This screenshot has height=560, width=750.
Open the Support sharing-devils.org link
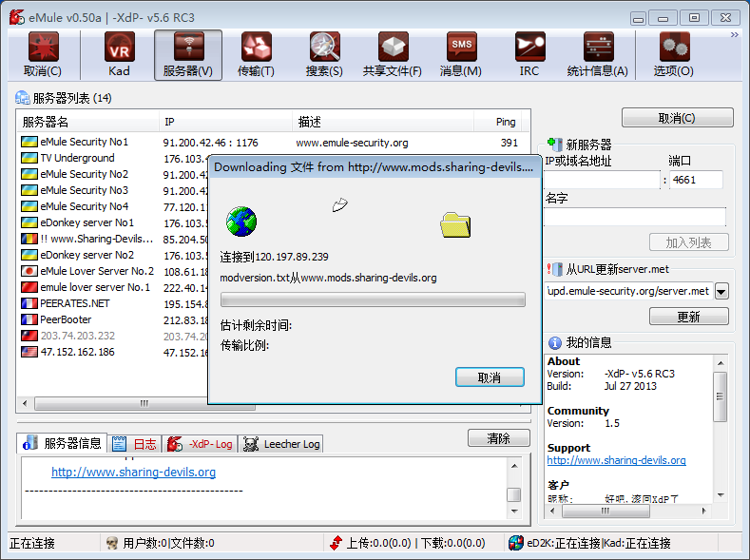click(617, 460)
